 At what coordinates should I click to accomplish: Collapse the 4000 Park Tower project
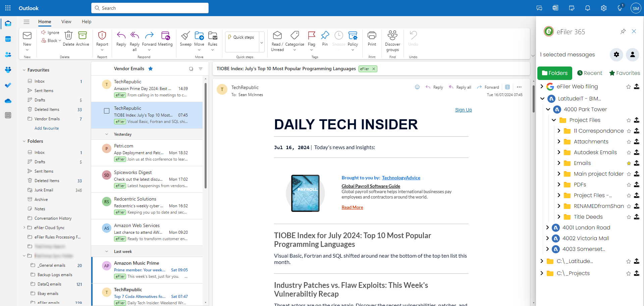(x=548, y=110)
